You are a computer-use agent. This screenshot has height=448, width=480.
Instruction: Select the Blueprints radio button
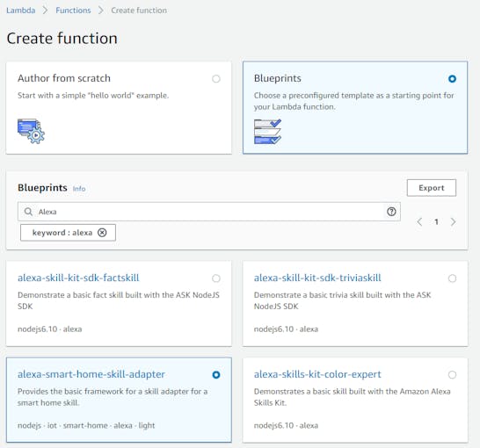coord(452,79)
